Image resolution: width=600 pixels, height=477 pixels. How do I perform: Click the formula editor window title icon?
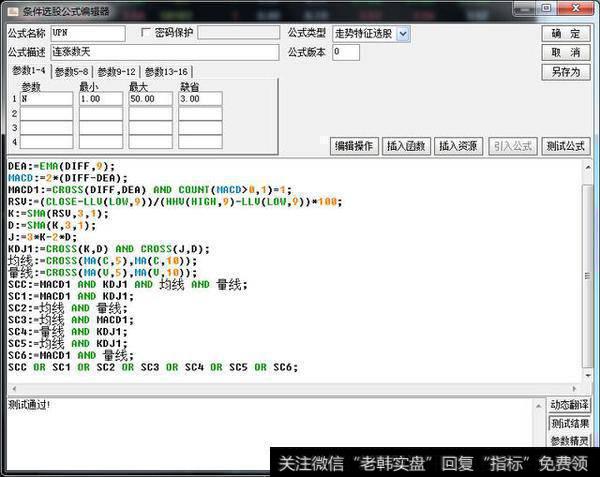(13, 11)
